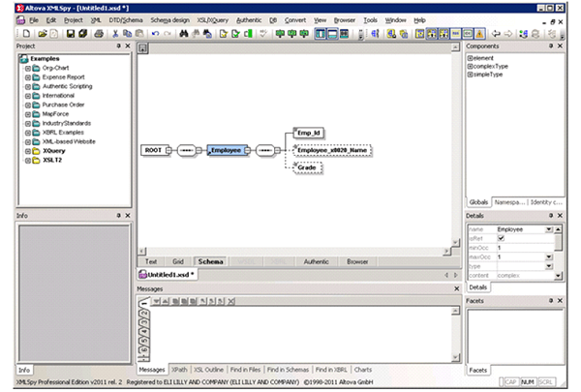Open the maxOcc dropdown in Details
This screenshot has height=392, width=581.
(549, 256)
